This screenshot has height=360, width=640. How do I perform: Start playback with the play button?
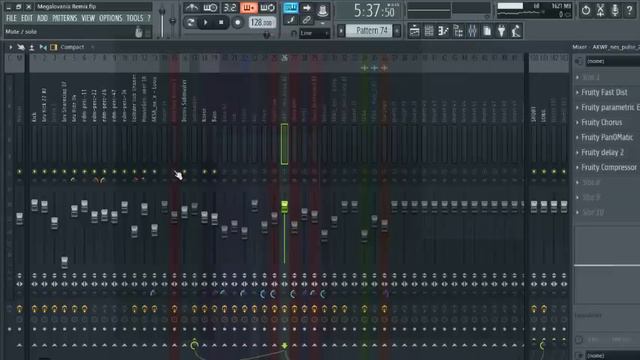click(206, 22)
